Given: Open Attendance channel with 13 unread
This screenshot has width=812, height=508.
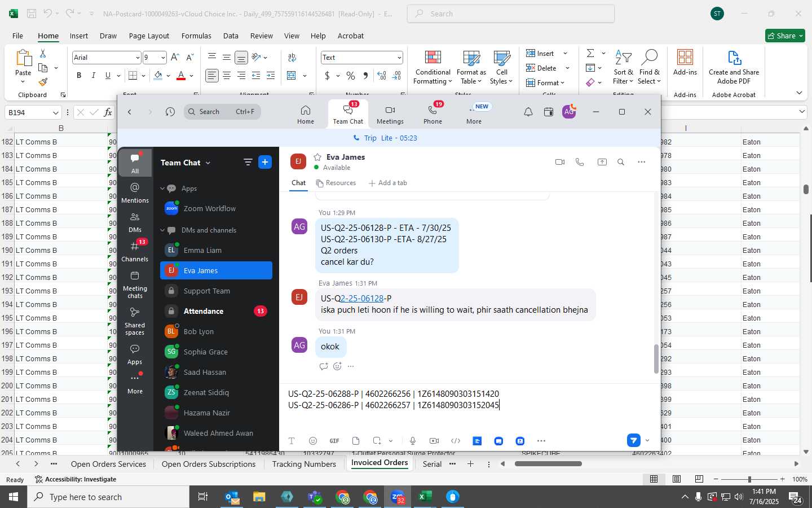Looking at the screenshot, I should (216, 311).
